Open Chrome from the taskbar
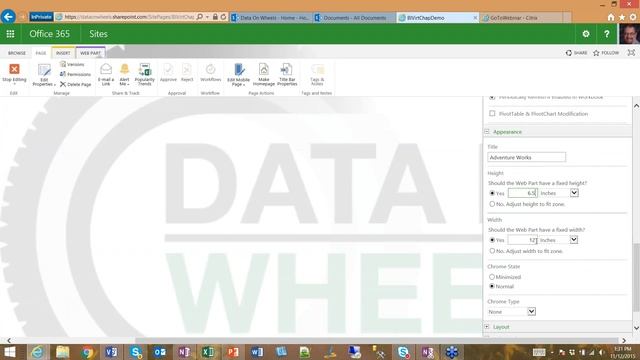Screen dimensions: 640x360 click(87, 352)
